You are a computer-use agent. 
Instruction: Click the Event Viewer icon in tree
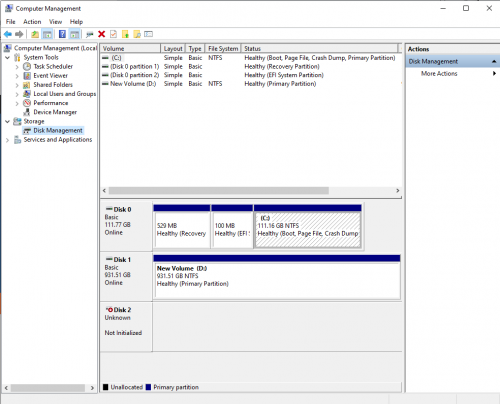point(27,76)
